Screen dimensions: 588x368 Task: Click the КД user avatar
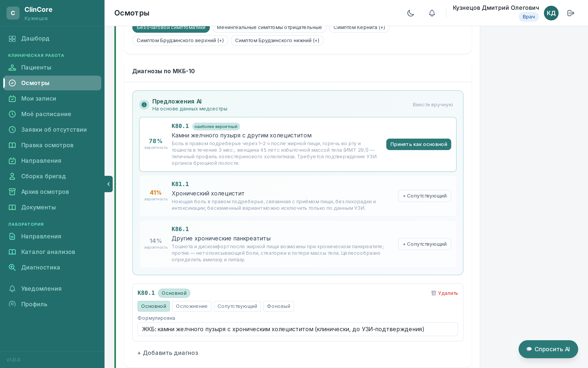click(x=551, y=13)
